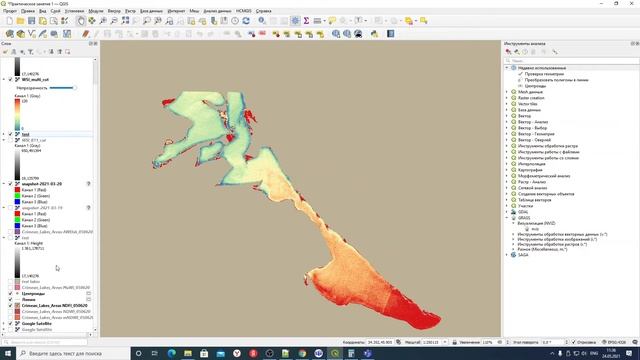Click the New Shapefile Layer icon
This screenshot has width=640, height=360.
coord(32,34)
